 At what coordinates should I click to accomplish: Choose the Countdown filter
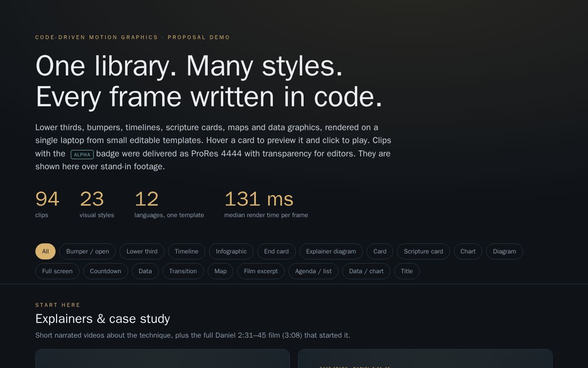[106, 271]
